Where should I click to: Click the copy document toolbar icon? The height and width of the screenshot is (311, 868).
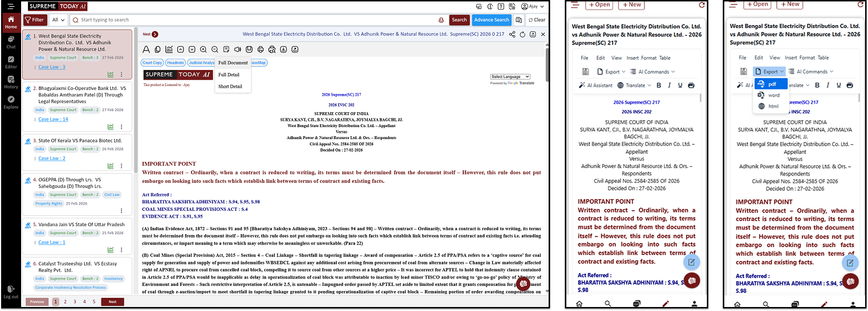coord(157,50)
